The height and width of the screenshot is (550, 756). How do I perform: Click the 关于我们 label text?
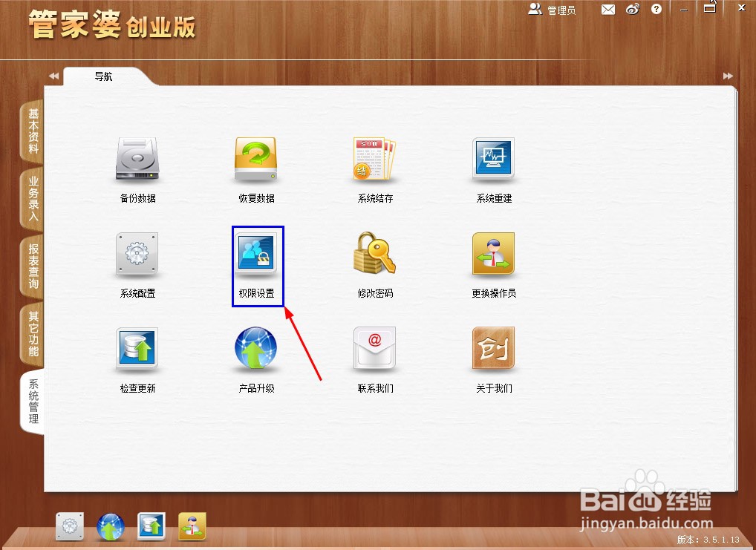(x=494, y=388)
